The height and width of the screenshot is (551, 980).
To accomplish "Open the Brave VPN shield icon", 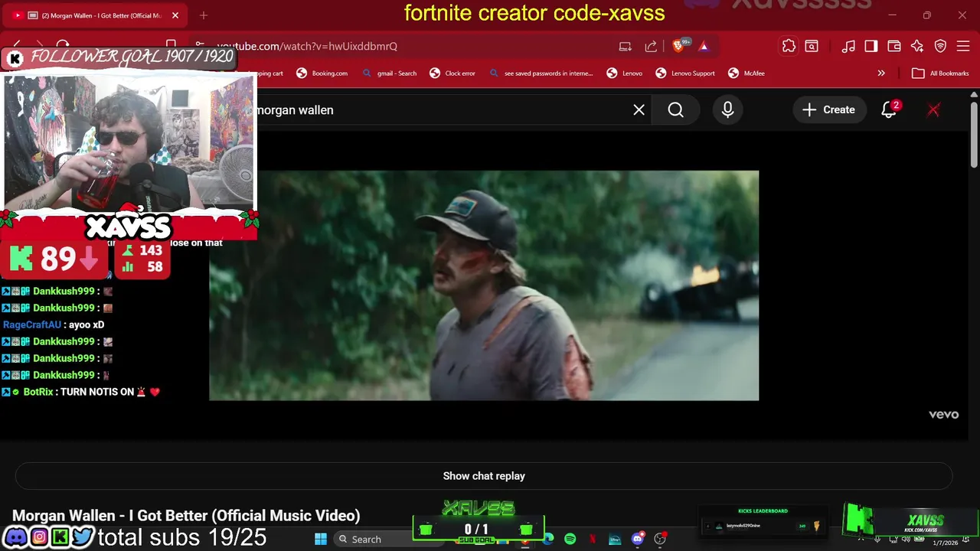I will [x=941, y=46].
